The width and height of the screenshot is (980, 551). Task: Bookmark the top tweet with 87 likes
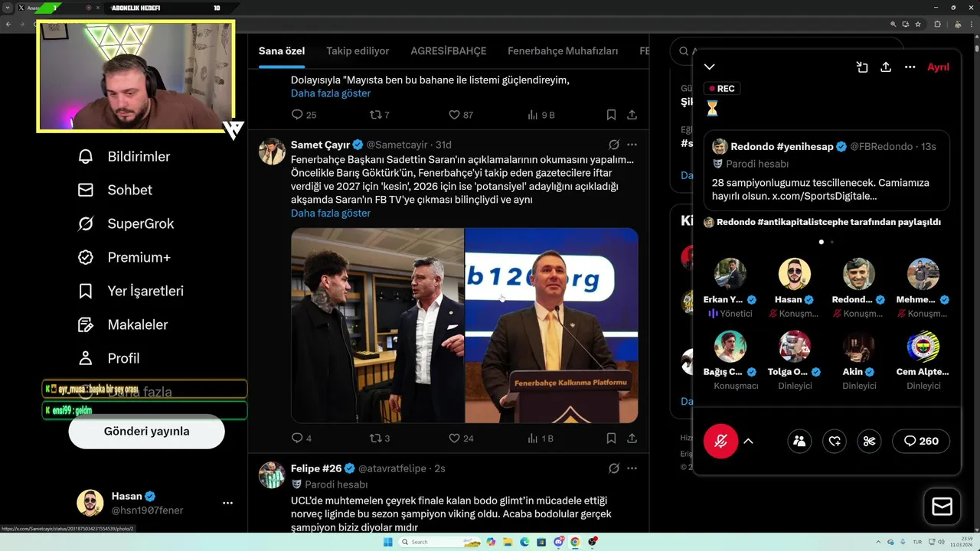coord(611,115)
